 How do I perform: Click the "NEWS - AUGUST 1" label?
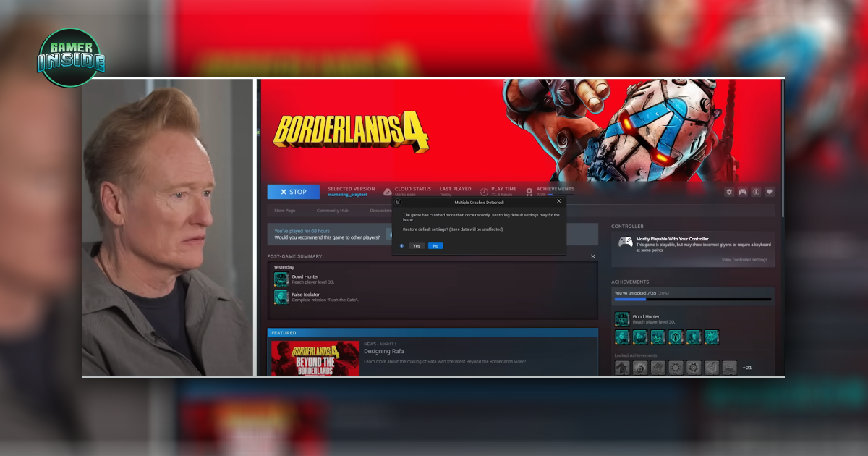380,344
